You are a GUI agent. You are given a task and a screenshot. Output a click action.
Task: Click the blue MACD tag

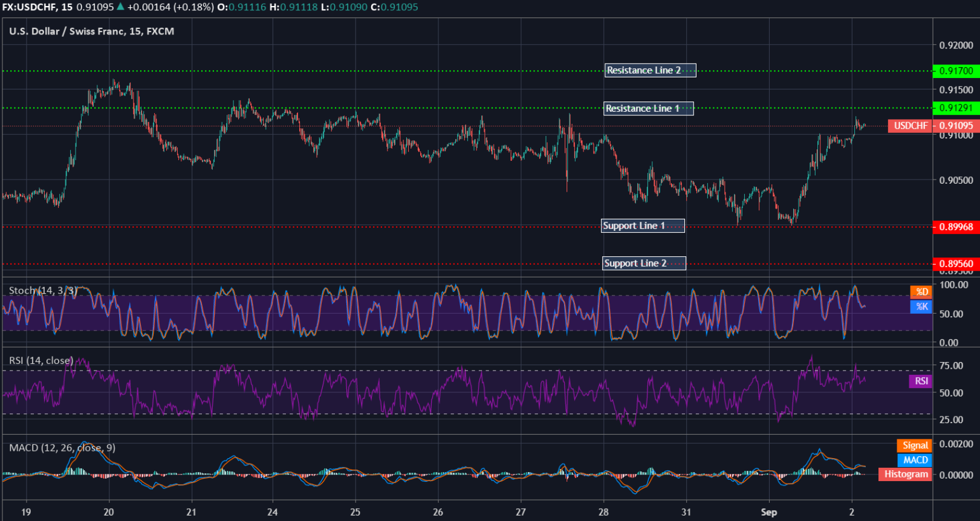[x=915, y=460]
